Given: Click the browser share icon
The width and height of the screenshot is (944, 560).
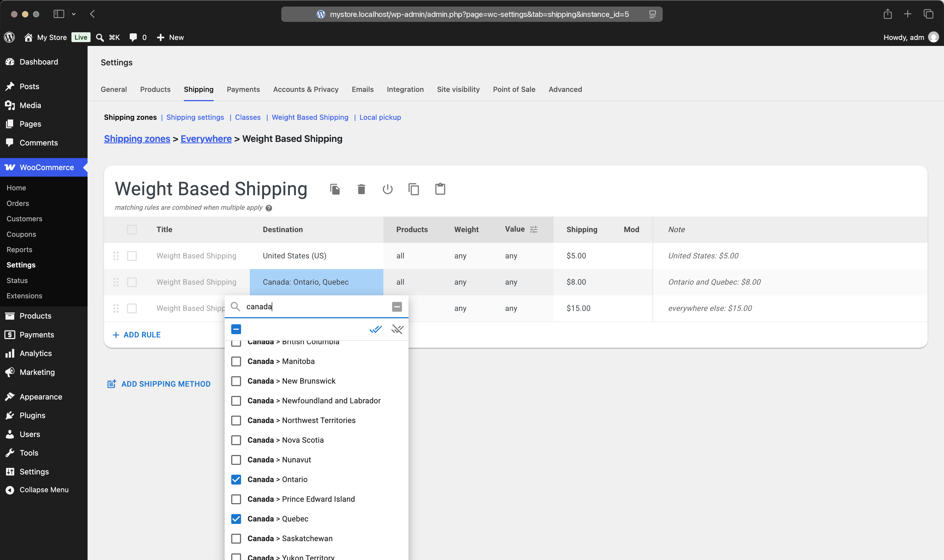Looking at the screenshot, I should tap(888, 14).
